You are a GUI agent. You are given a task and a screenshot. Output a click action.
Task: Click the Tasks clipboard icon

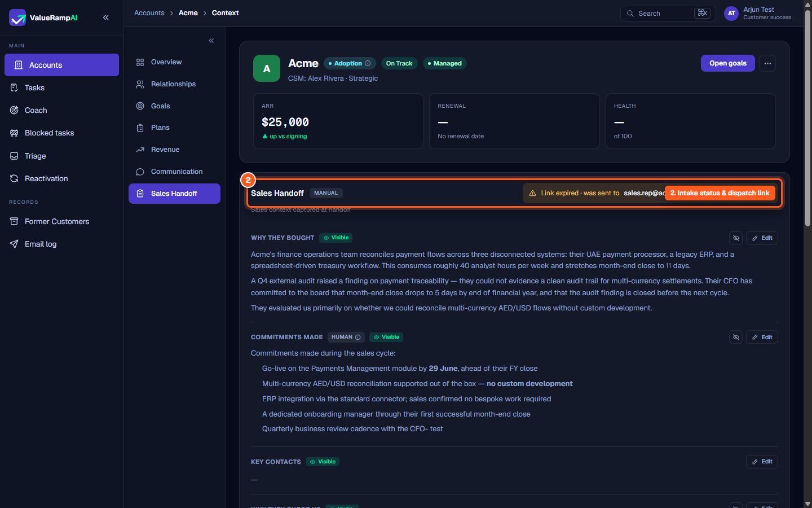(x=14, y=87)
